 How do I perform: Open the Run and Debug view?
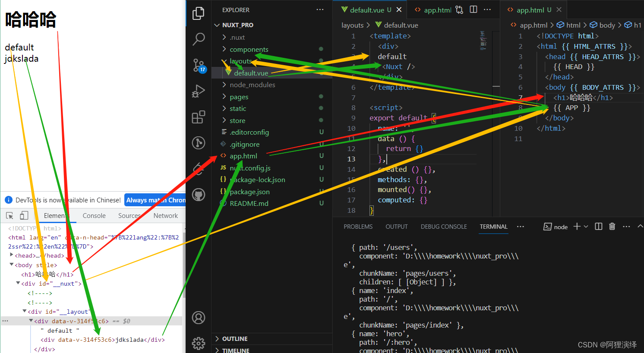pyautogui.click(x=199, y=91)
